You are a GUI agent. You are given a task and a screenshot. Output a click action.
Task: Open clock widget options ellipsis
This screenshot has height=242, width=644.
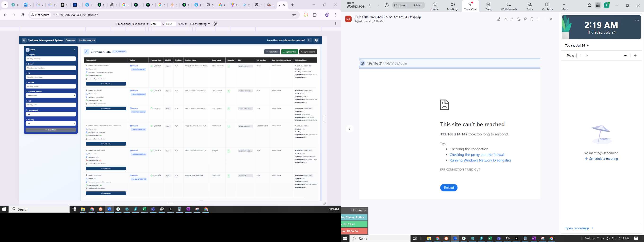pyautogui.click(x=637, y=21)
